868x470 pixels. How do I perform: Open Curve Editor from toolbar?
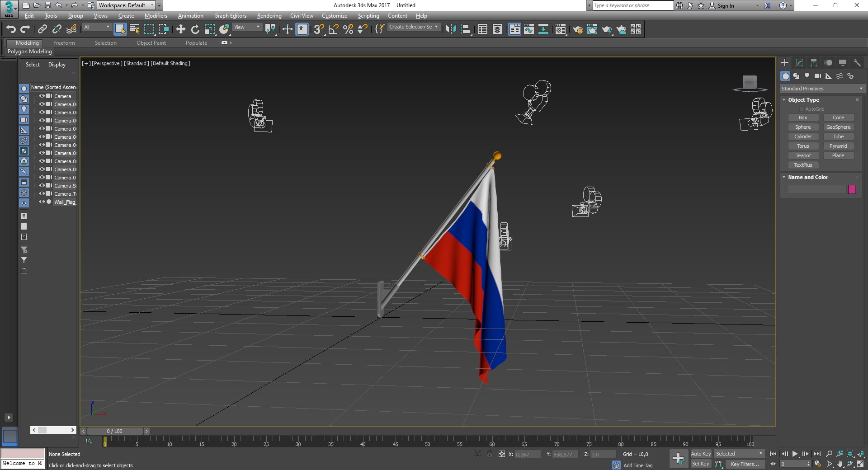529,29
